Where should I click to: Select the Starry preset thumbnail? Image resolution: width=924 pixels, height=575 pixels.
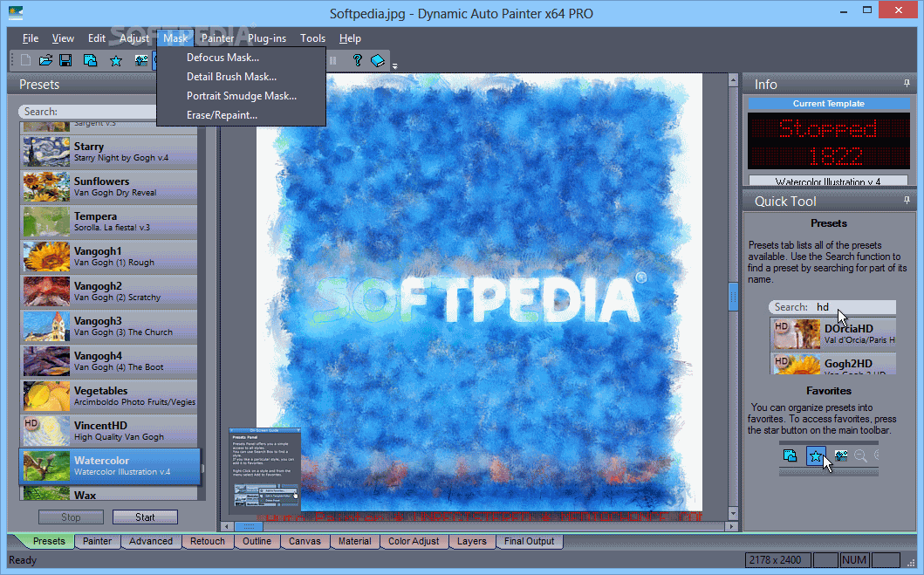46,152
